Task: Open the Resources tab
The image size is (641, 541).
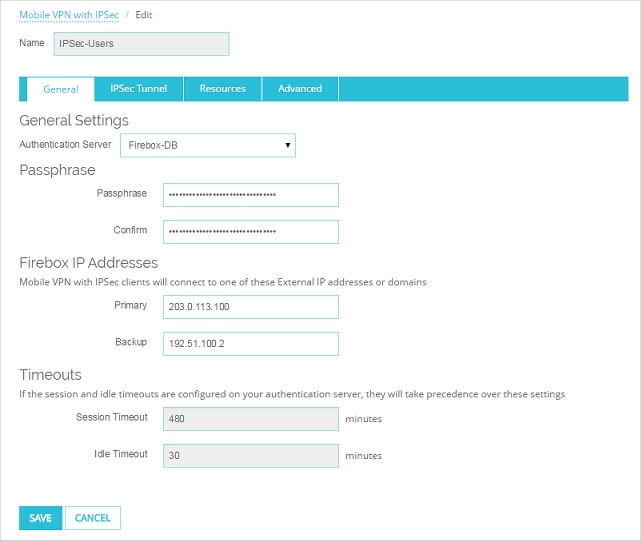Action: coord(222,89)
